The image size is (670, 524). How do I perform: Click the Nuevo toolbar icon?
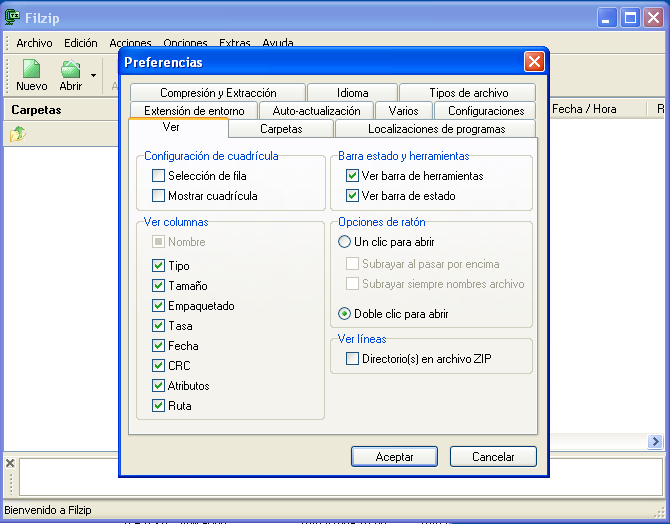(32, 75)
